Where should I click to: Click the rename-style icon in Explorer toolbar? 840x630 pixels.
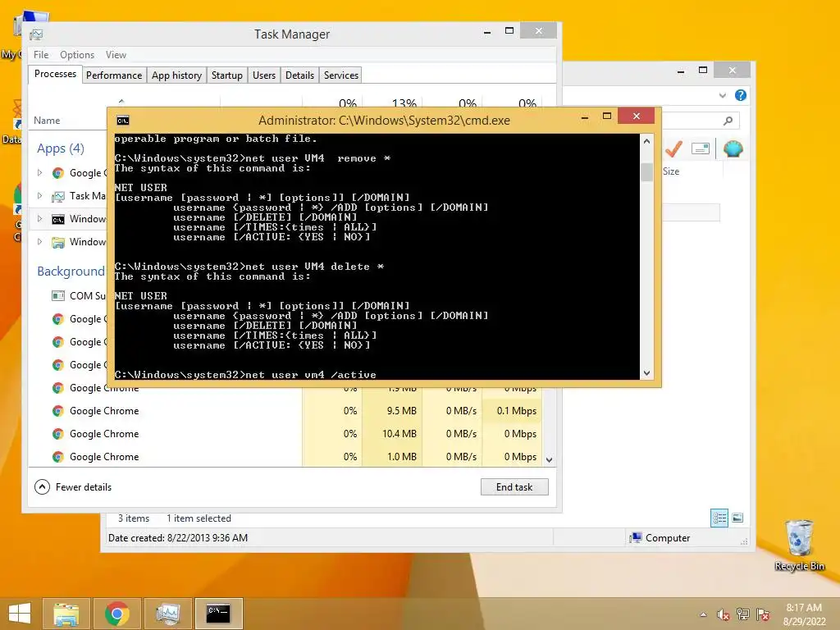coord(701,148)
